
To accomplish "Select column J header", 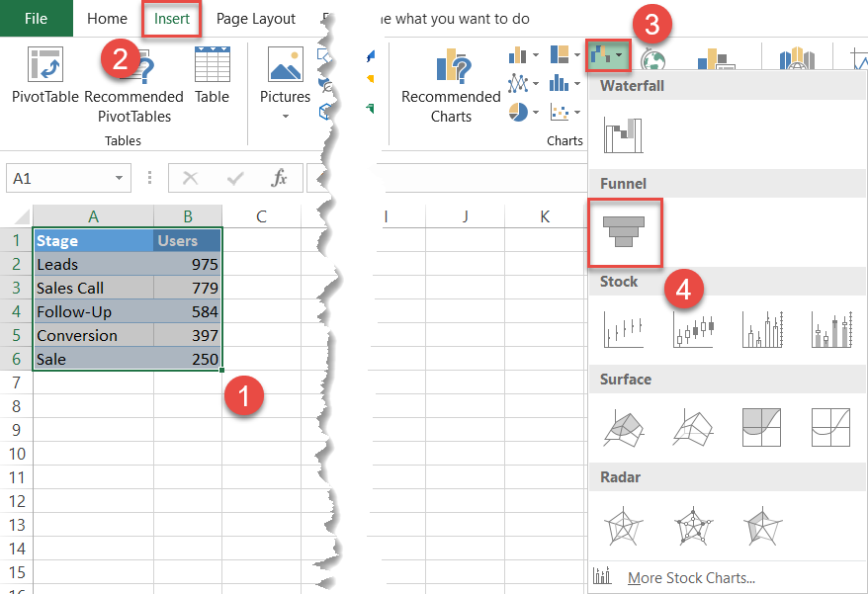I will pos(465,215).
